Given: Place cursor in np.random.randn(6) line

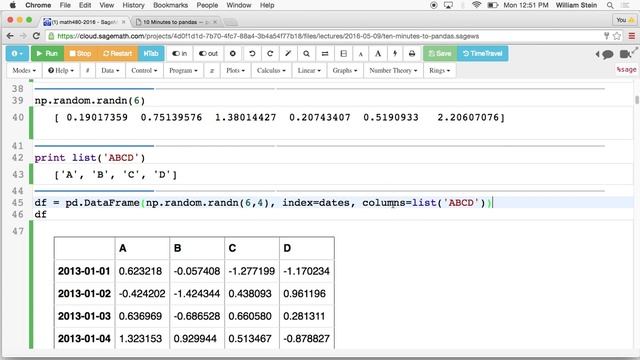Looking at the screenshot, I should (x=90, y=100).
